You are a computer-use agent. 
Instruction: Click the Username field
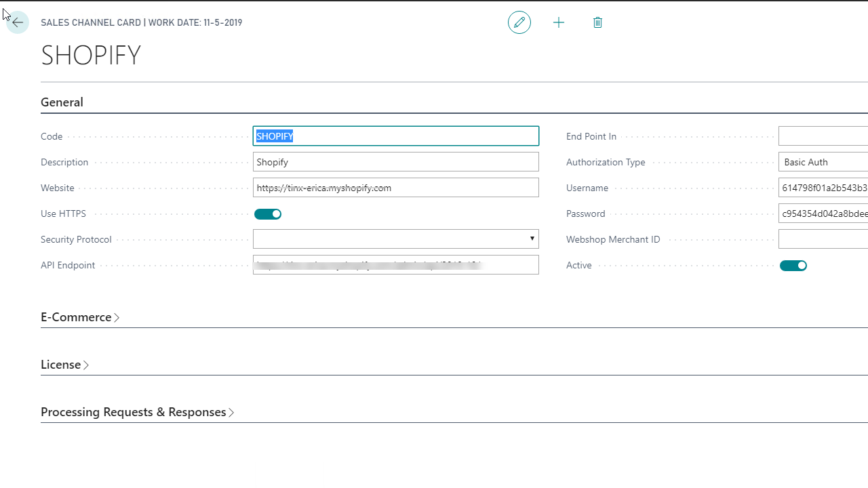coord(823,188)
